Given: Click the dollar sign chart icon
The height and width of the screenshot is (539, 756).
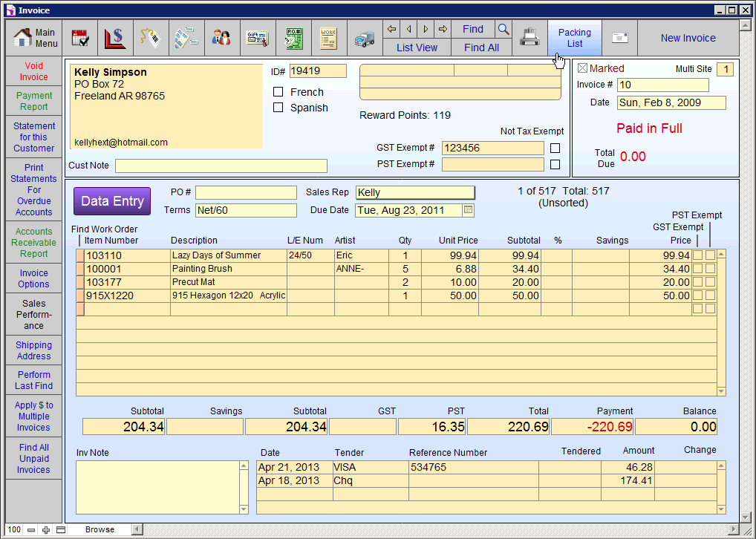Looking at the screenshot, I should (x=116, y=38).
